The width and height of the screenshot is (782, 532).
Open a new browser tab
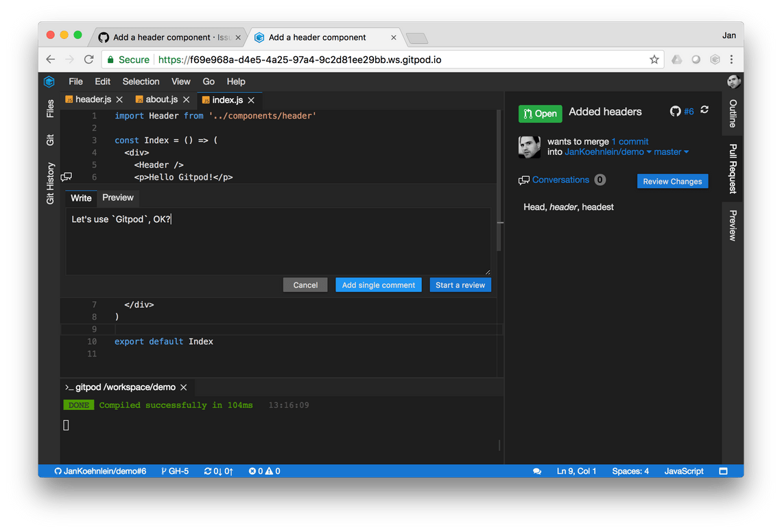tap(416, 38)
